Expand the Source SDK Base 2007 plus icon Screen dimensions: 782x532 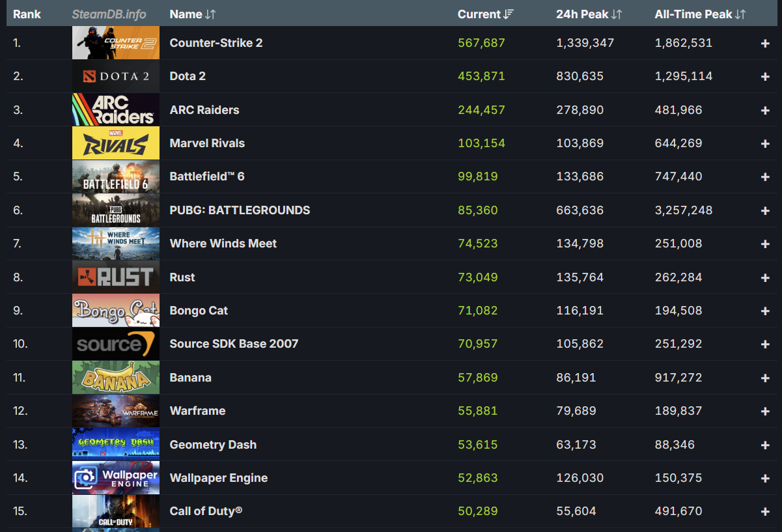tap(765, 344)
